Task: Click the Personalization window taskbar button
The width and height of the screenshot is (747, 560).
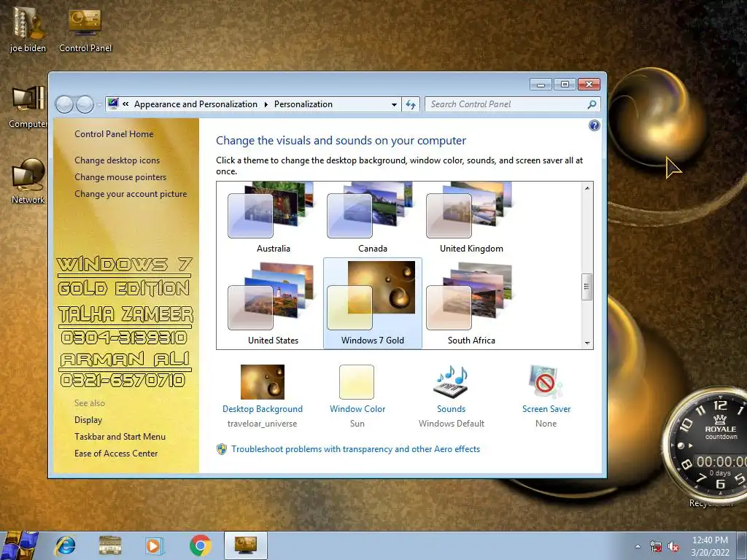Action: click(x=246, y=545)
